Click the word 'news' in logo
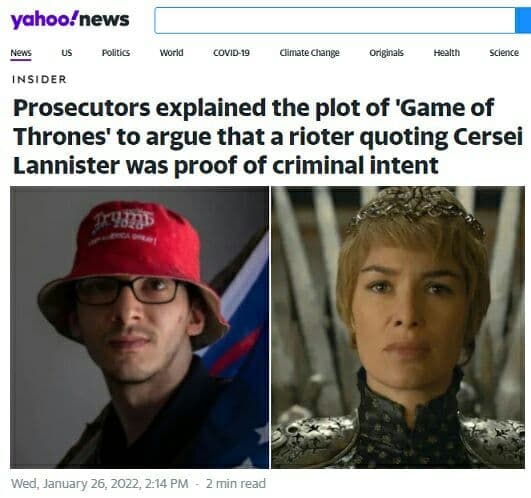Screen dimensions: 531x498 click(105, 20)
